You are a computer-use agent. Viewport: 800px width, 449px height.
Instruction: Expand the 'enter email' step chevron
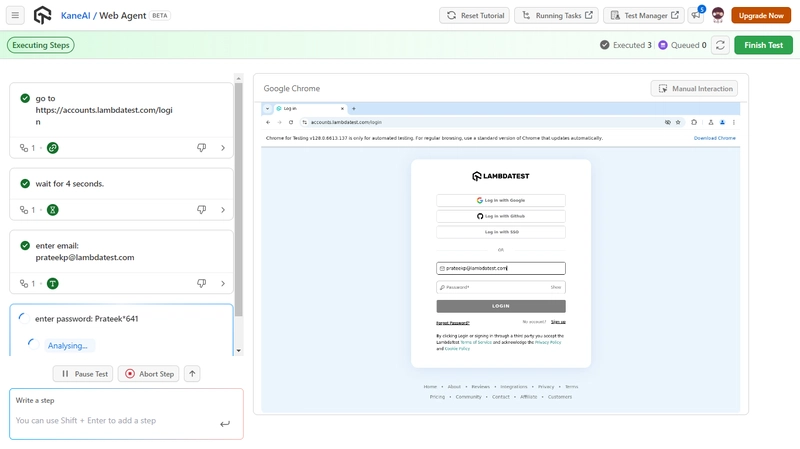(x=223, y=283)
